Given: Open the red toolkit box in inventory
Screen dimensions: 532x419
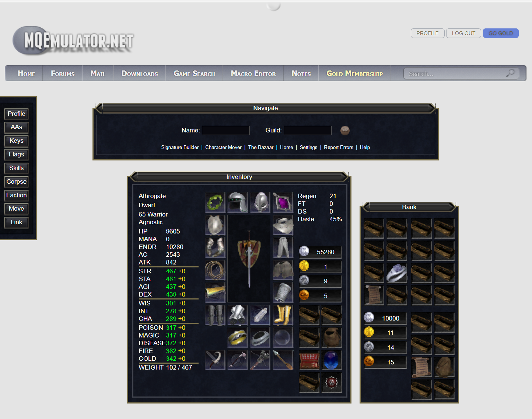Looking at the screenshot, I should coord(309,360).
